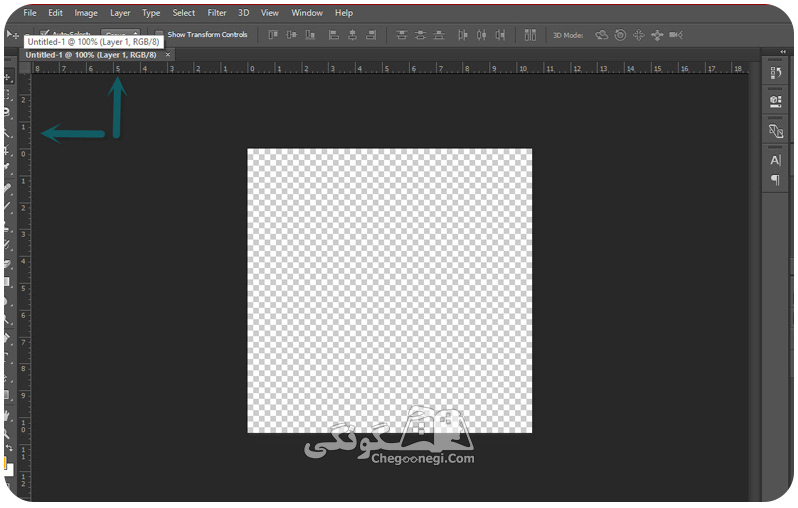Align vertical centers of layers
Image resolution: width=798 pixels, height=508 pixels.
(292, 35)
